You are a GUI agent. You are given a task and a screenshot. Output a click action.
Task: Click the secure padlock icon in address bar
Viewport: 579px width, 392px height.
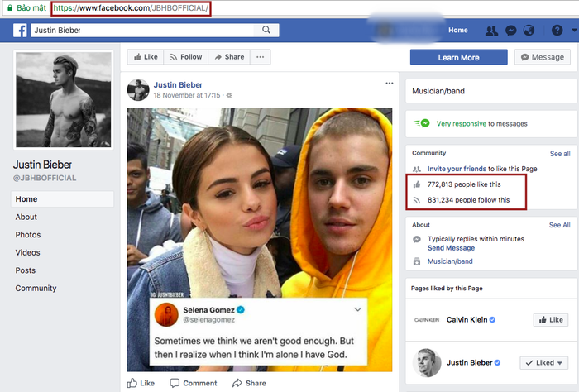click(x=10, y=7)
